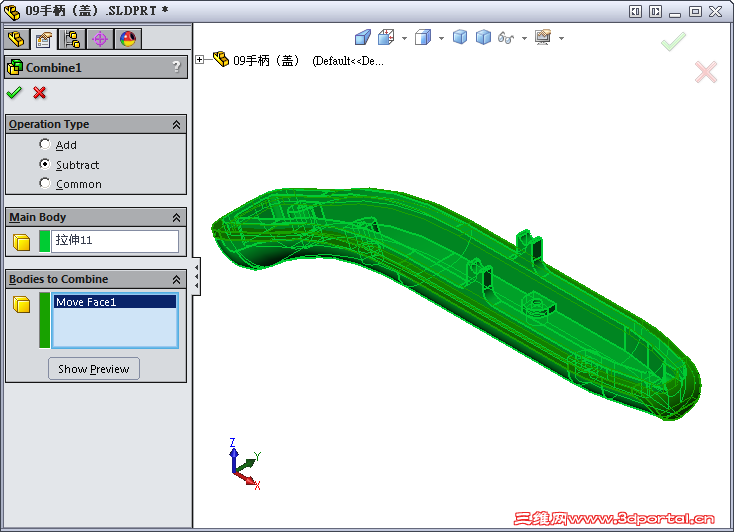
Task: Switch to the PropertyManager tab
Action: point(43,39)
